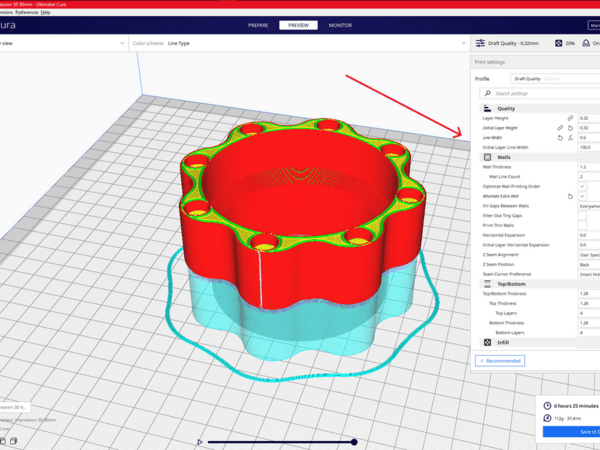The width and height of the screenshot is (600, 450).
Task: Click the Recommended button
Action: [x=501, y=359]
